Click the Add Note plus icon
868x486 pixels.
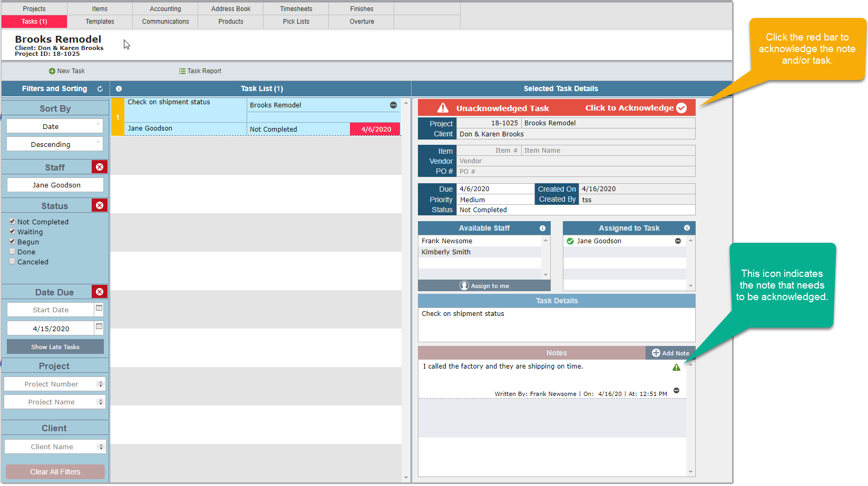(656, 353)
